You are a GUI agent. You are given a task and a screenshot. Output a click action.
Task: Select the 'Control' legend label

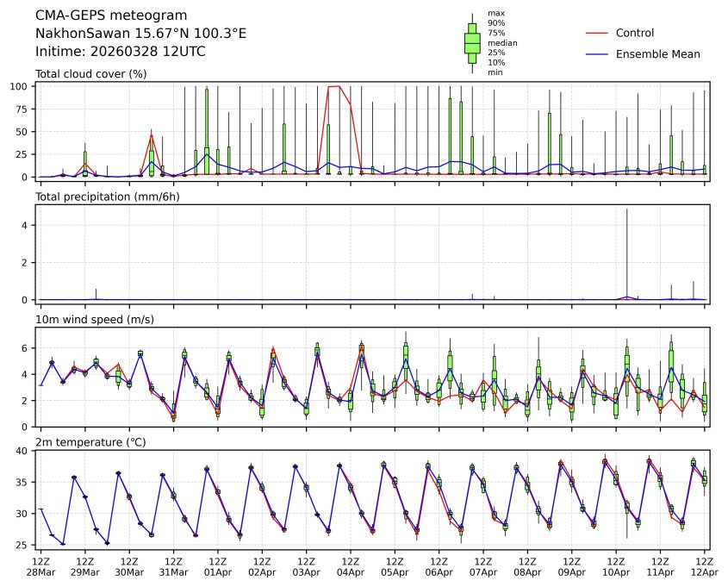(635, 33)
